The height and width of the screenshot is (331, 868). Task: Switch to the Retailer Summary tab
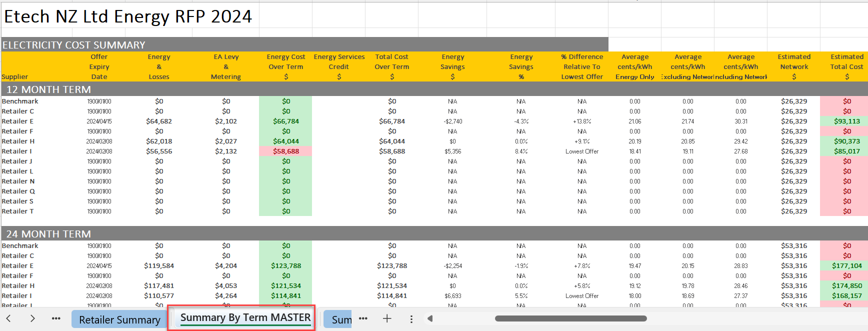point(119,319)
